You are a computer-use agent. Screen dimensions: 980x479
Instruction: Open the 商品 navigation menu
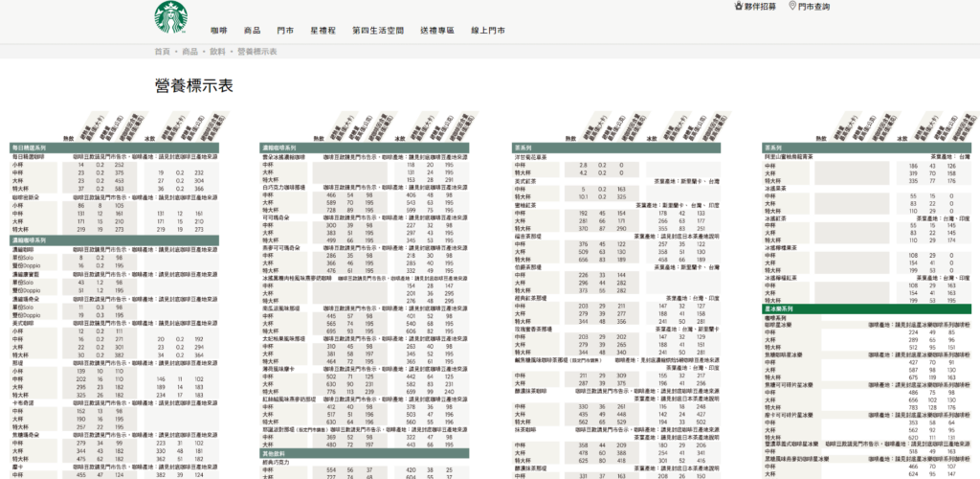click(x=253, y=30)
